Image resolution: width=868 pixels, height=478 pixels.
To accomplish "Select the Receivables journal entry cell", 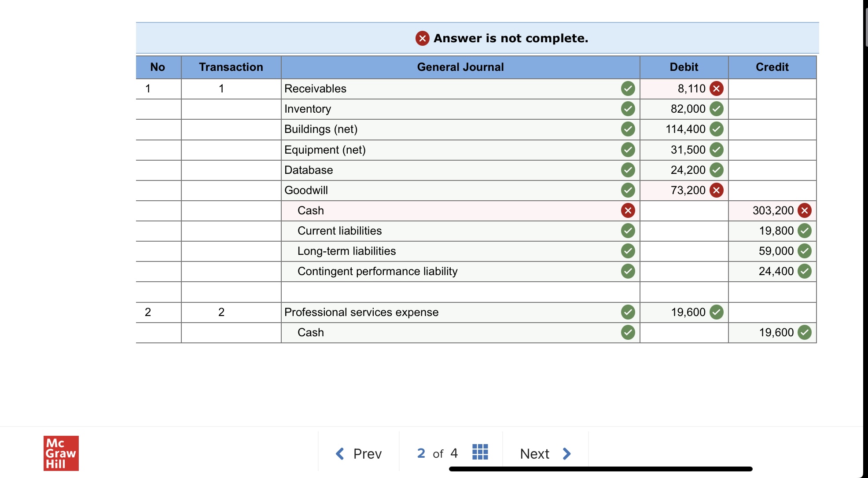I will pyautogui.click(x=449, y=89).
